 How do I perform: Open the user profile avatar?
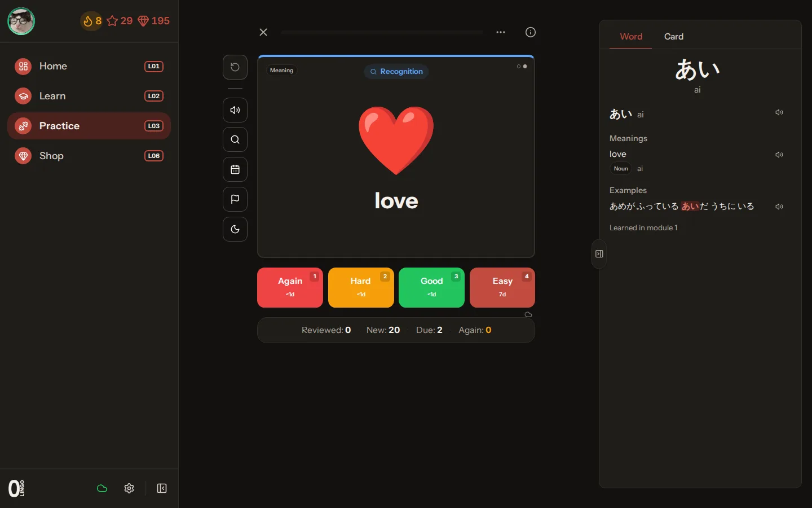[21, 21]
